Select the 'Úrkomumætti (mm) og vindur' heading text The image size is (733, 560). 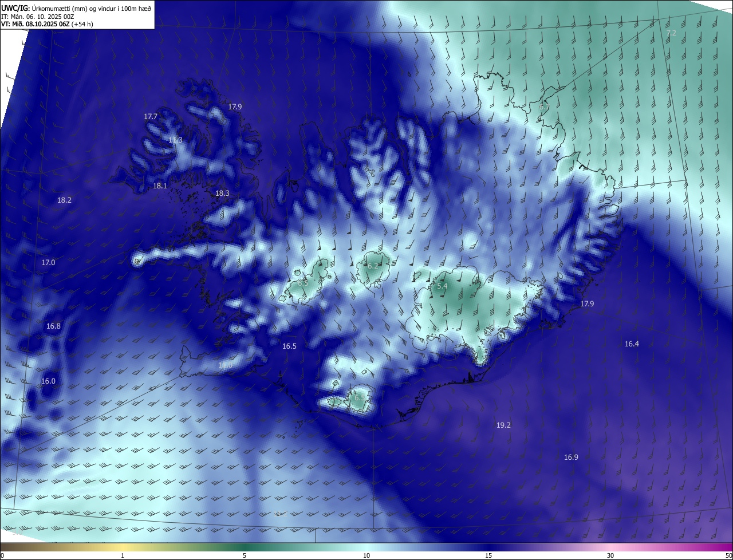tap(73, 8)
